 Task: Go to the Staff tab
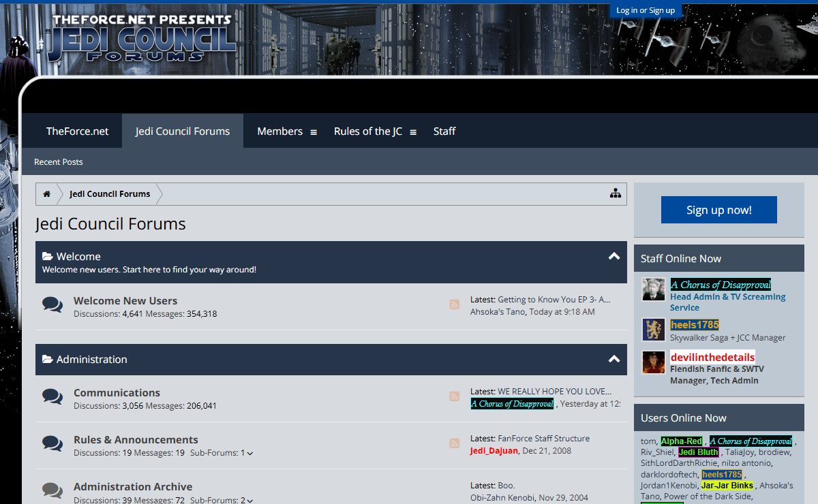[x=444, y=131]
